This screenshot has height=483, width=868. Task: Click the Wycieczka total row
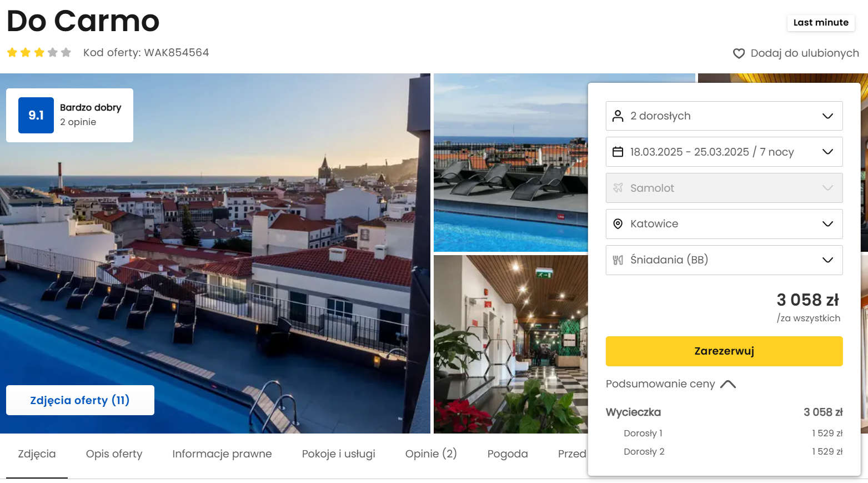(x=724, y=412)
